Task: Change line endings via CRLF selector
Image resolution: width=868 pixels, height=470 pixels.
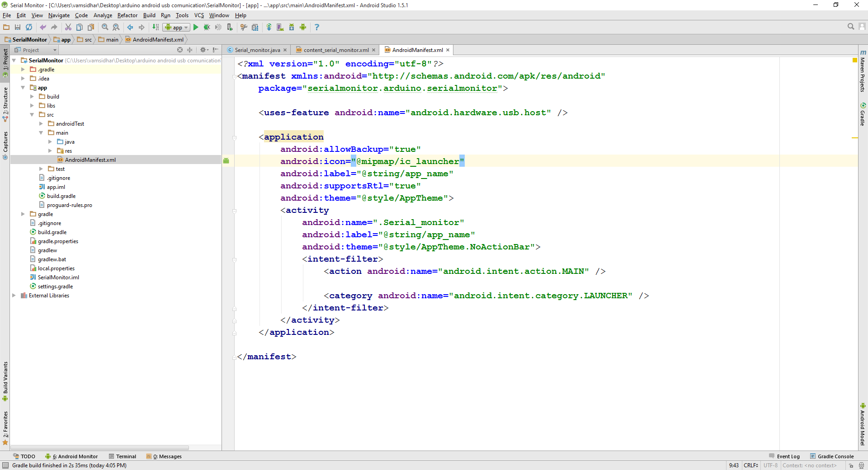Action: [x=750, y=465]
